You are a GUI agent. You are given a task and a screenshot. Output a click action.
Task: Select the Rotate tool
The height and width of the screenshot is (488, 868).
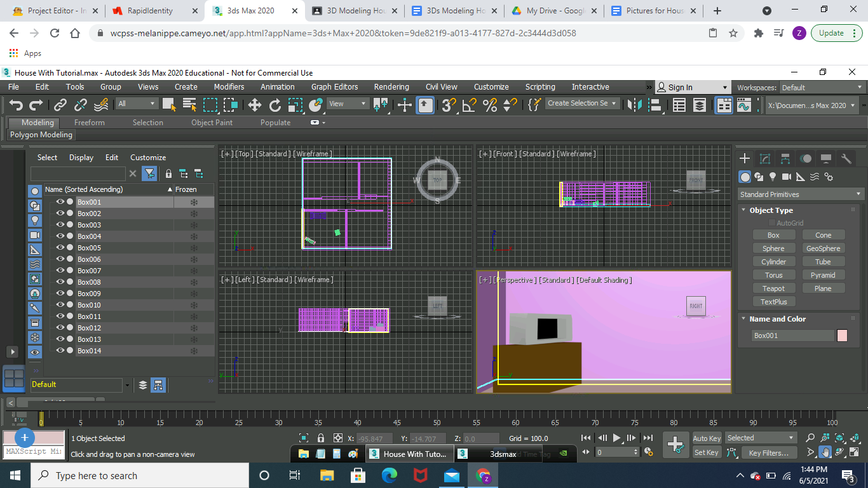(x=275, y=105)
